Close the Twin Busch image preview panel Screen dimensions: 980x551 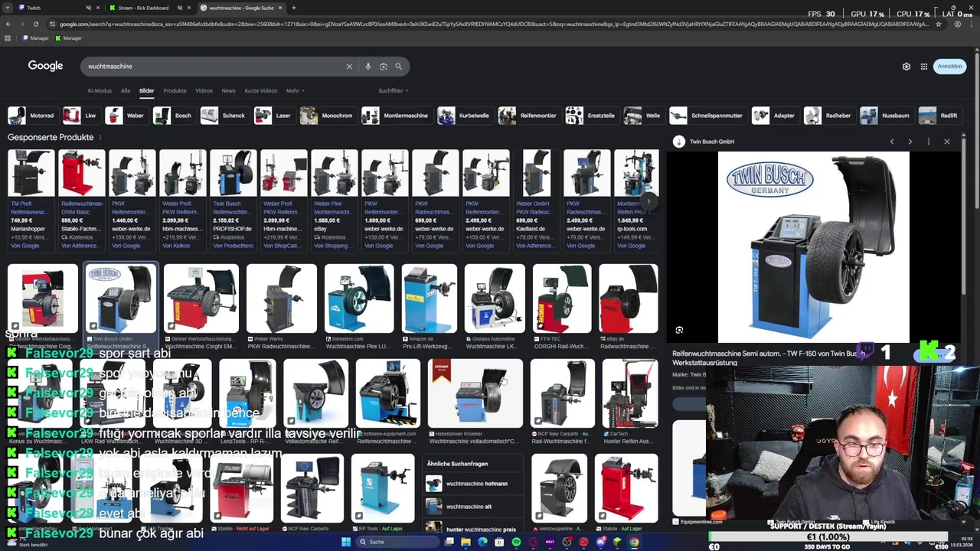(x=946, y=142)
